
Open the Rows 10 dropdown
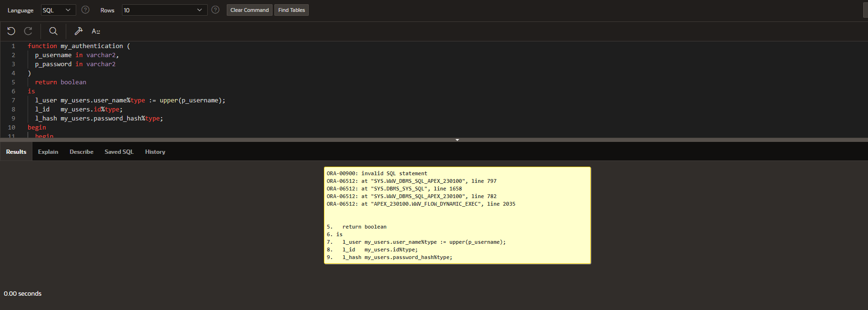pyautogui.click(x=164, y=10)
